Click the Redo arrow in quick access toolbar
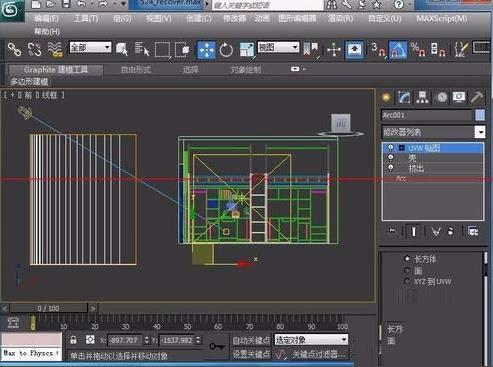This screenshot has width=493, height=367. (x=103, y=4)
